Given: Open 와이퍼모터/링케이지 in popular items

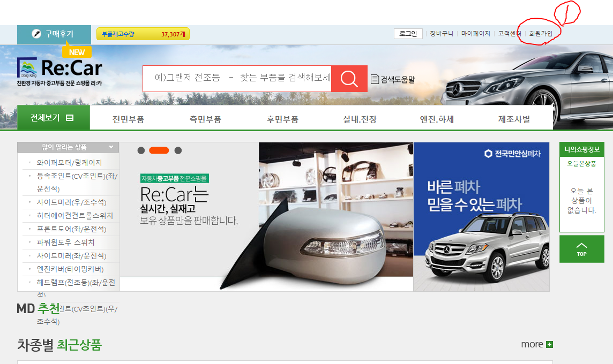Looking at the screenshot, I should pyautogui.click(x=69, y=163).
